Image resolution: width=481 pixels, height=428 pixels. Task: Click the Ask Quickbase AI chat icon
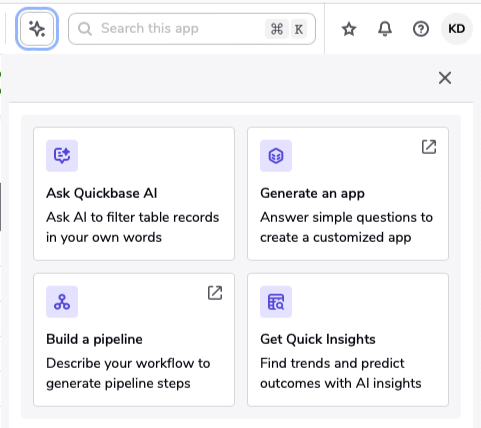pos(62,156)
